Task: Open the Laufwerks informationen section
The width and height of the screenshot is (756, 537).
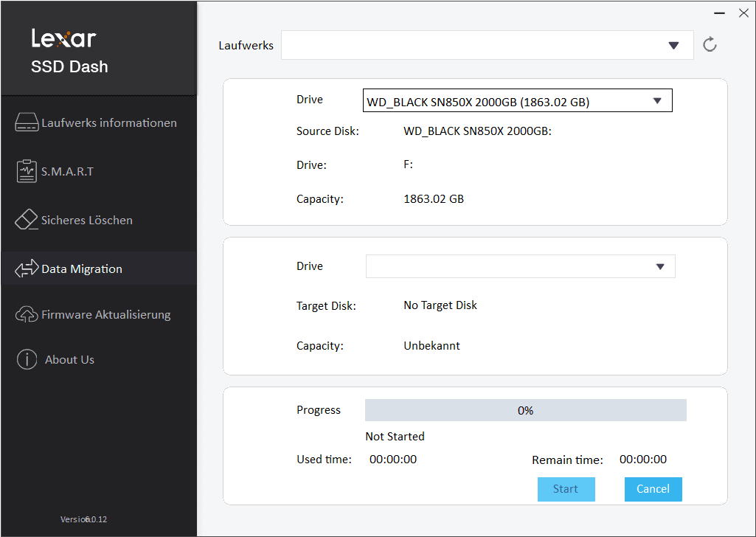Action: point(99,122)
